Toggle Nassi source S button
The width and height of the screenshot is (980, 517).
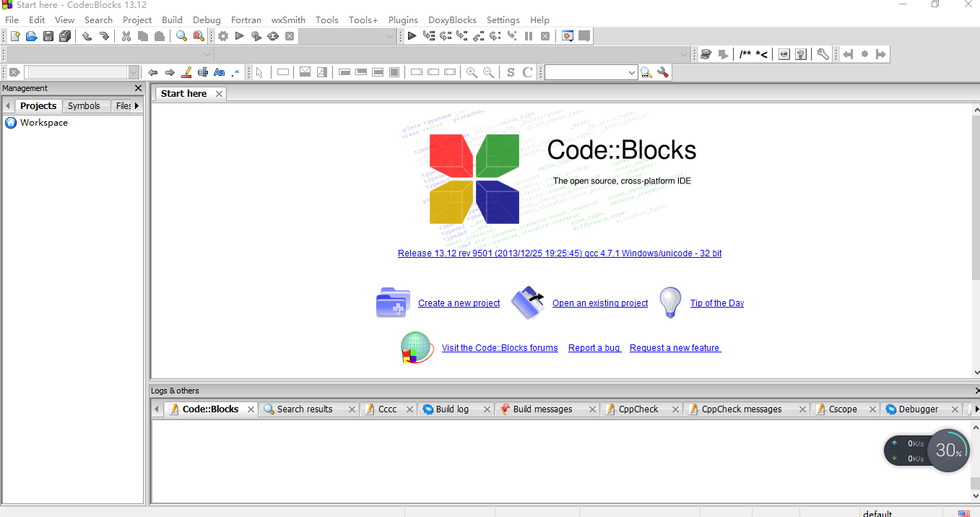511,72
